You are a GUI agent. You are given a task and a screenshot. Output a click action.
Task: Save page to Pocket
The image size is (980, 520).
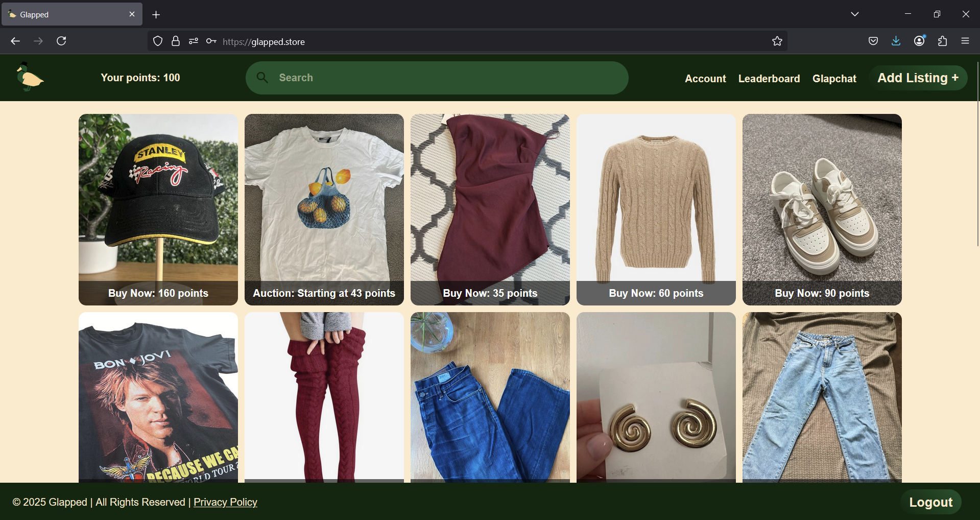pyautogui.click(x=873, y=41)
